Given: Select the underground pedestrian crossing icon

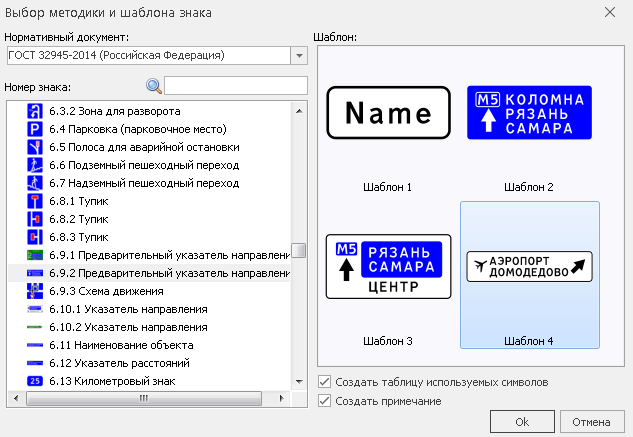Looking at the screenshot, I should pyautogui.click(x=34, y=165).
